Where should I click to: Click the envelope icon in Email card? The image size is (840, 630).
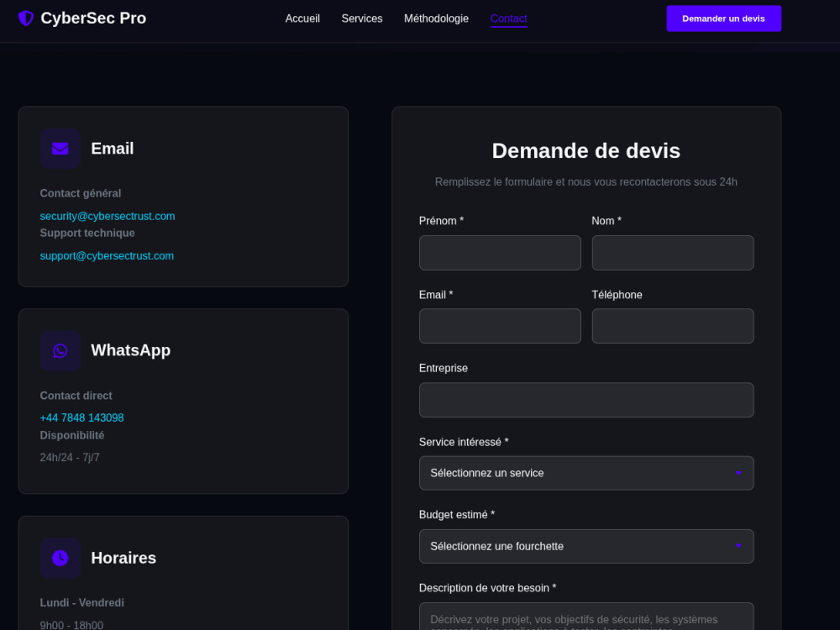click(60, 149)
